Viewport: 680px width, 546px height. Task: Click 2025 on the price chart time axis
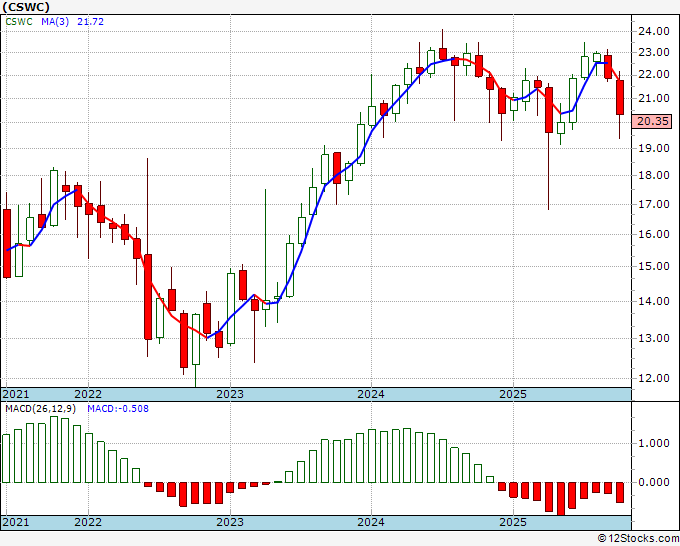(x=513, y=394)
